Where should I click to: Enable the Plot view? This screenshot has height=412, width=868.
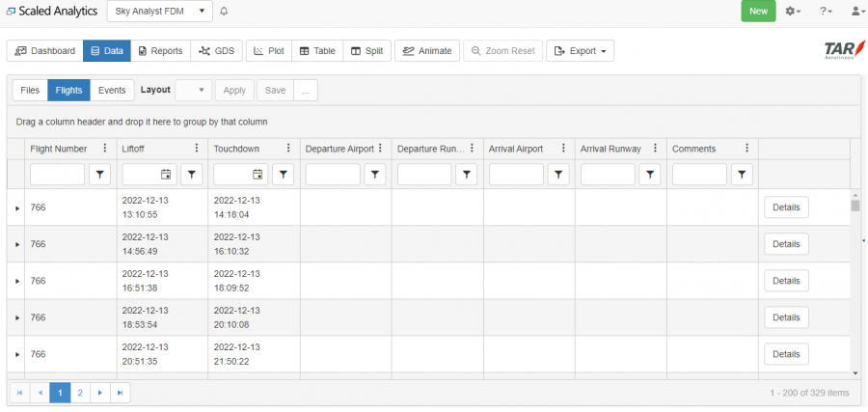coord(268,51)
